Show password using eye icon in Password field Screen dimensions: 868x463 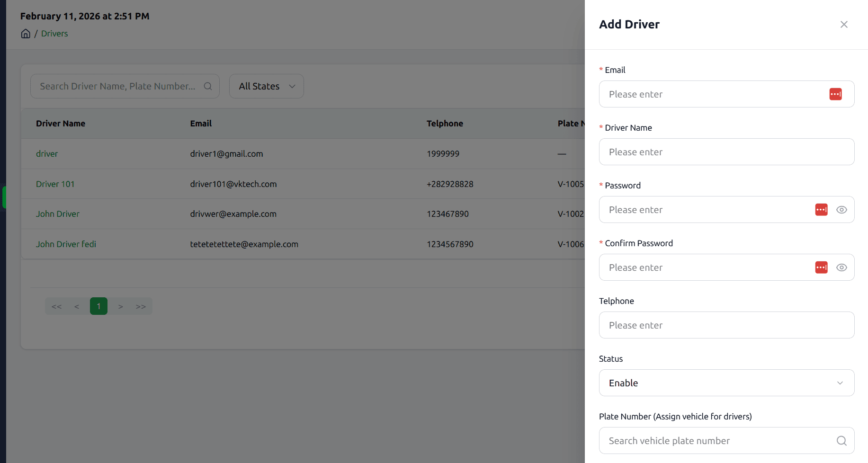pyautogui.click(x=841, y=210)
